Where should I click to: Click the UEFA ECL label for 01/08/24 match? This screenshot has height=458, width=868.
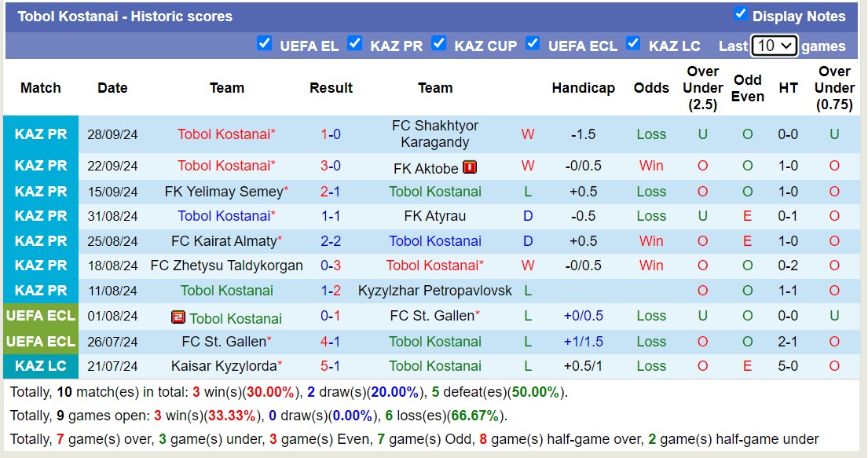point(41,316)
